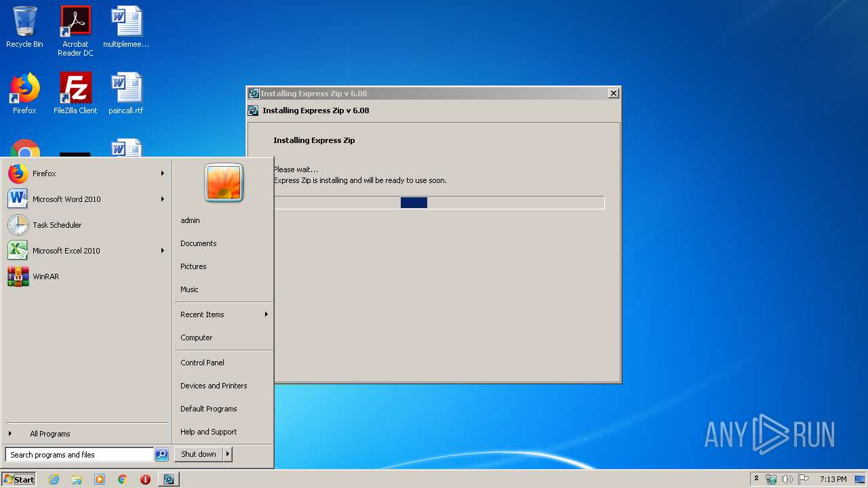Open Internet Explorer from the taskbar

tap(54, 479)
